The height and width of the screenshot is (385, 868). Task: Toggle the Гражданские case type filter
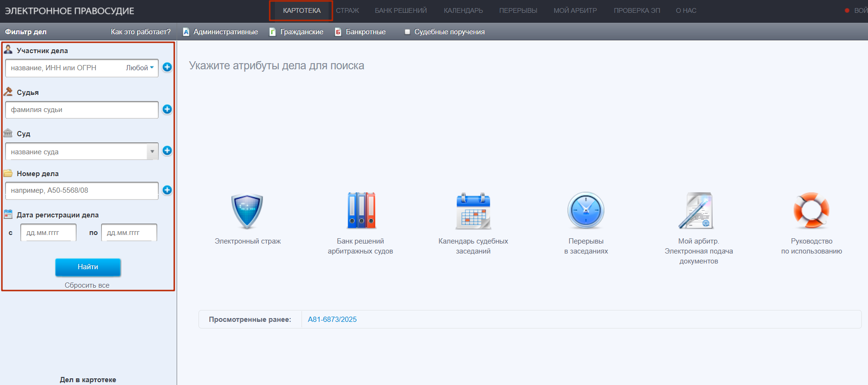[296, 32]
